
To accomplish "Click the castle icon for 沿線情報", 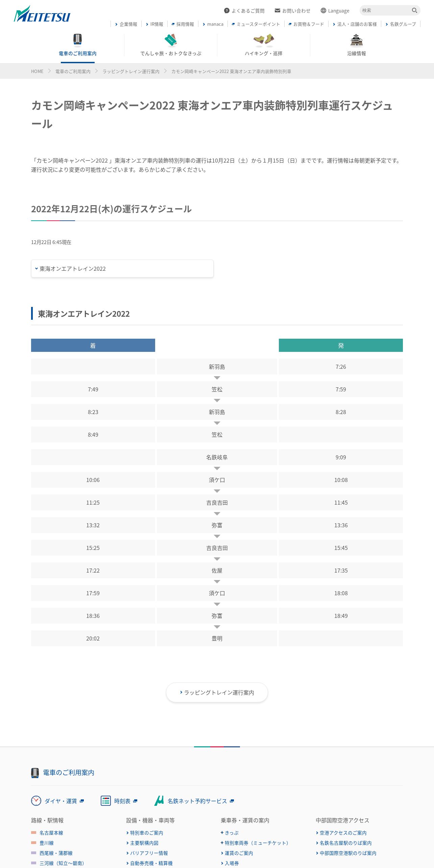I will 356,40.
